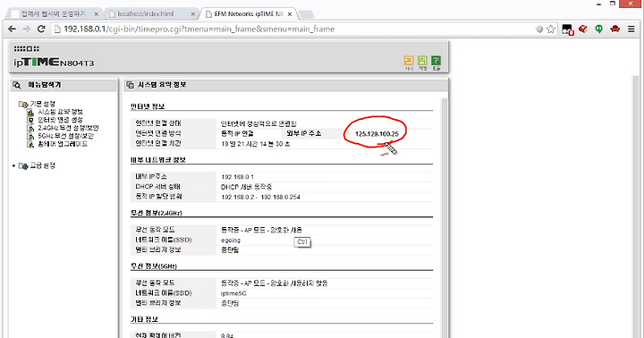
Task: Open a new browser tab
Action: 307,14
